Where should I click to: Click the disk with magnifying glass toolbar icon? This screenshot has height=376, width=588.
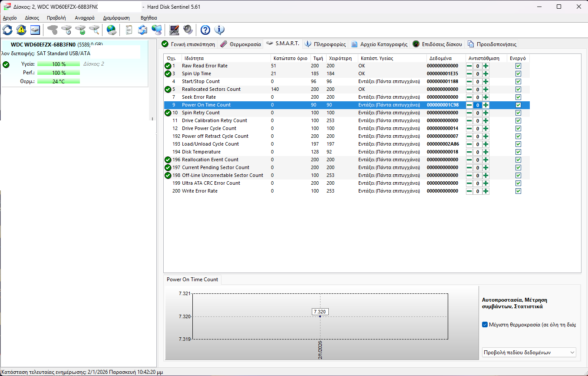click(x=94, y=30)
